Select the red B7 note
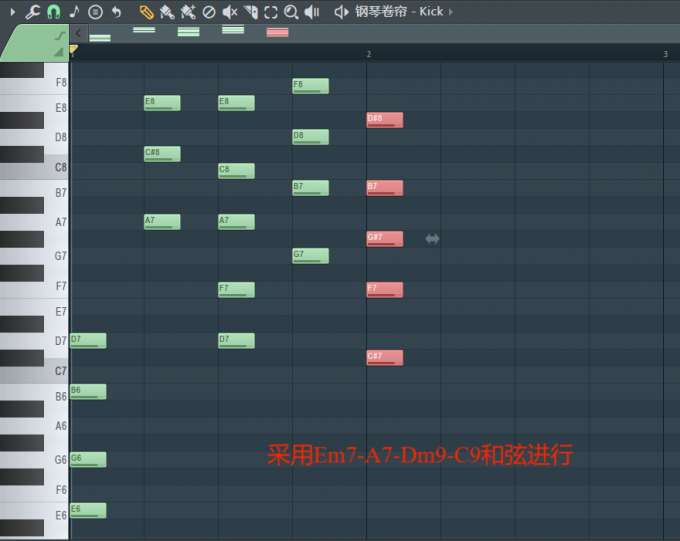This screenshot has width=680, height=541. [385, 188]
